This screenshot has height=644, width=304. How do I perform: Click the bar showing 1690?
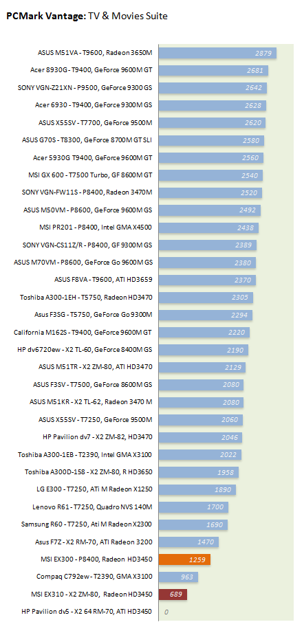193,525
